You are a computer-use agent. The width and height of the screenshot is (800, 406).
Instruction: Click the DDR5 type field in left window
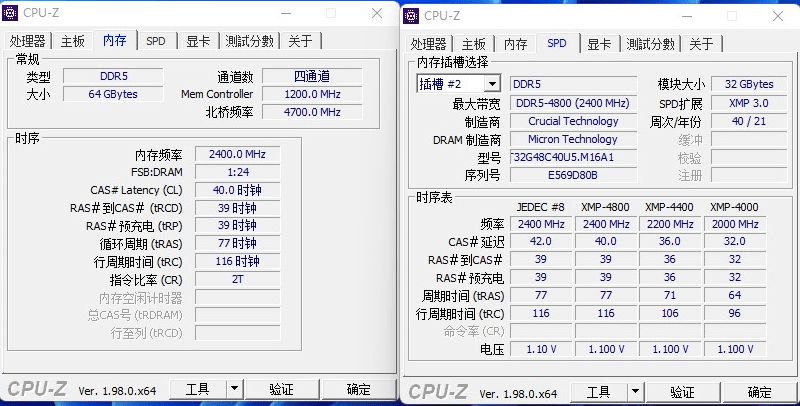click(113, 76)
